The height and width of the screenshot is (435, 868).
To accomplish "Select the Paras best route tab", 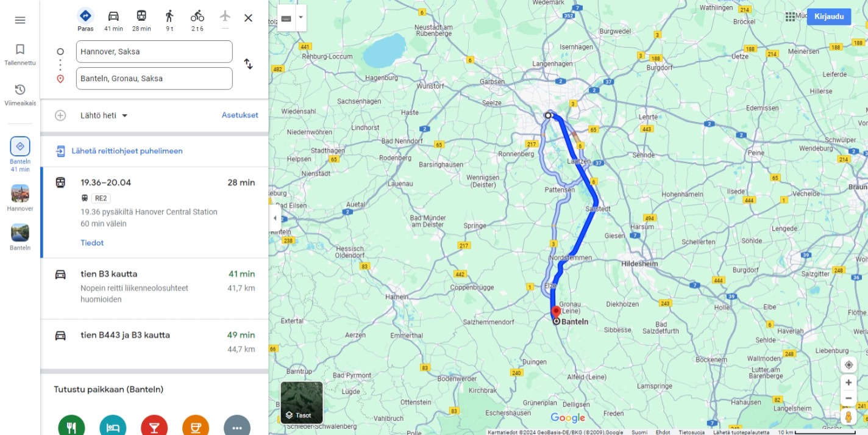I will coord(85,20).
